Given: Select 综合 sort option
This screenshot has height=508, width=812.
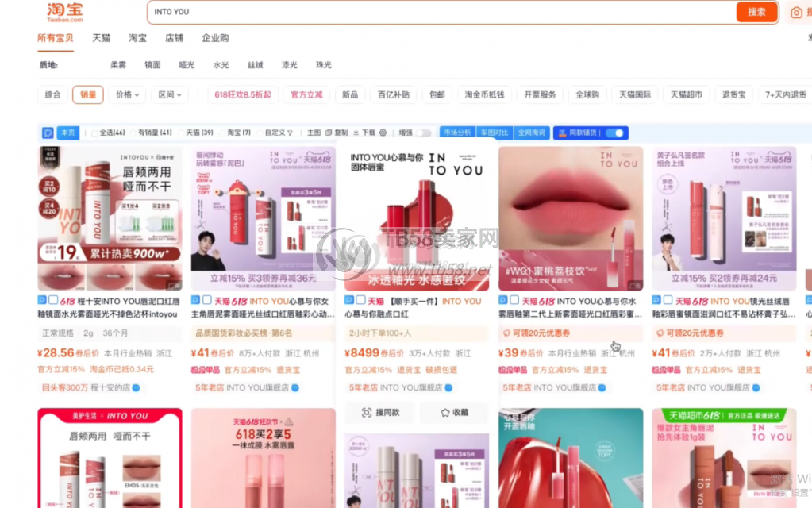Looking at the screenshot, I should click(53, 94).
